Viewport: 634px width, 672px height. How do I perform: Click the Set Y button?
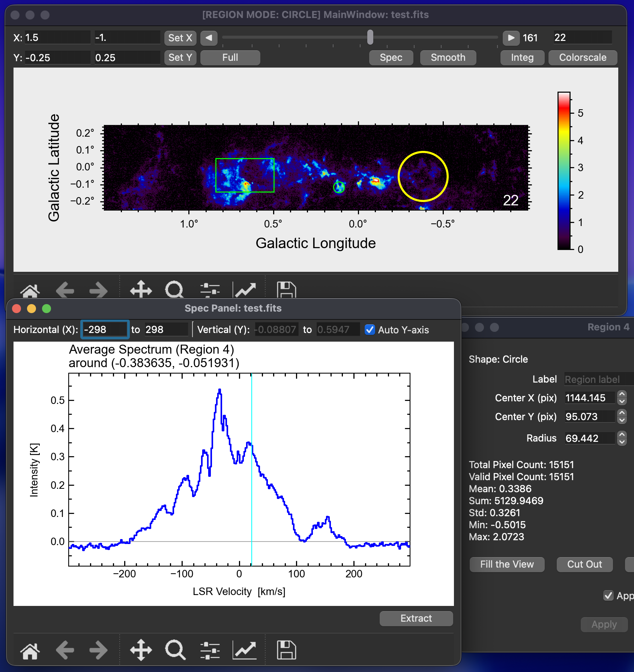point(180,57)
